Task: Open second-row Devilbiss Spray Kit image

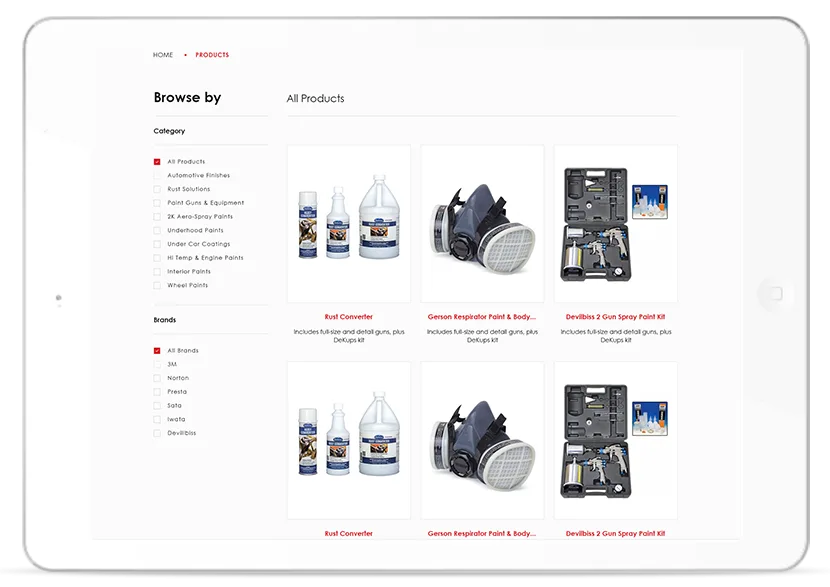Action: 616,440
